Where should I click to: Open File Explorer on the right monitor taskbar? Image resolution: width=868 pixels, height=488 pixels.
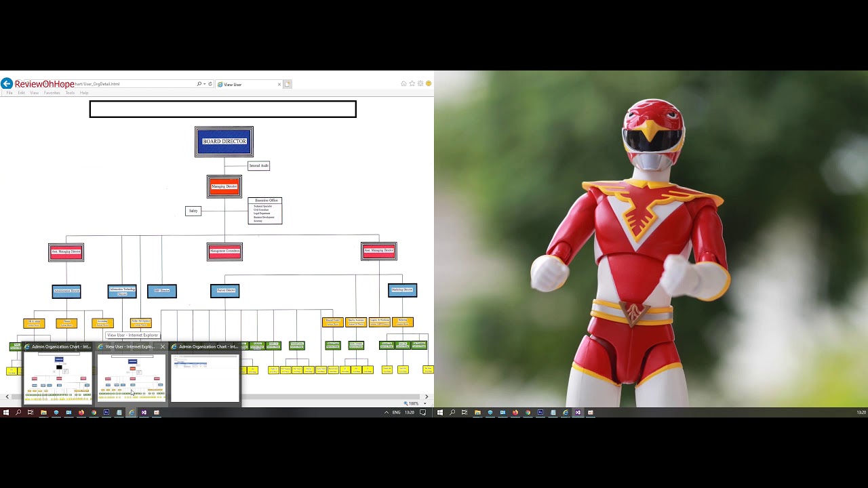coord(477,412)
